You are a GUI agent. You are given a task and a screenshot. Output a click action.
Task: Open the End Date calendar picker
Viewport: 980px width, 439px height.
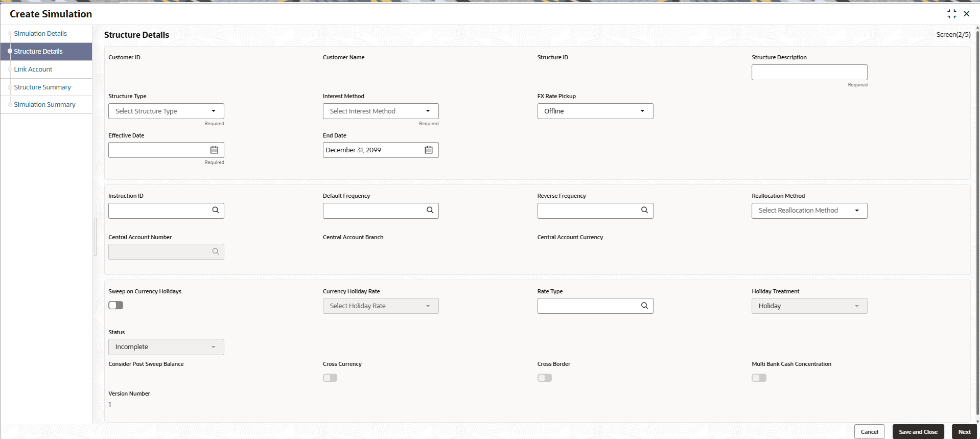429,150
